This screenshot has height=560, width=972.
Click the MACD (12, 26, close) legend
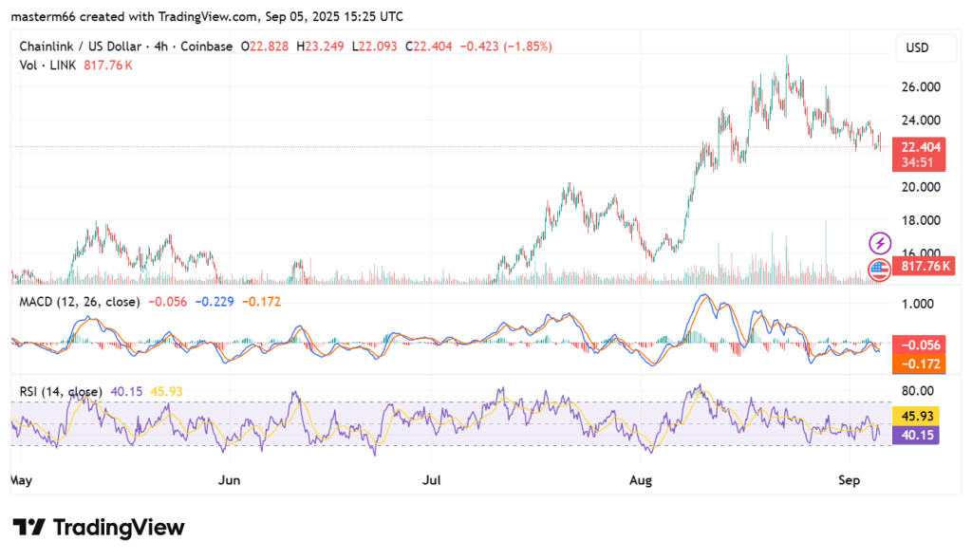(x=80, y=302)
